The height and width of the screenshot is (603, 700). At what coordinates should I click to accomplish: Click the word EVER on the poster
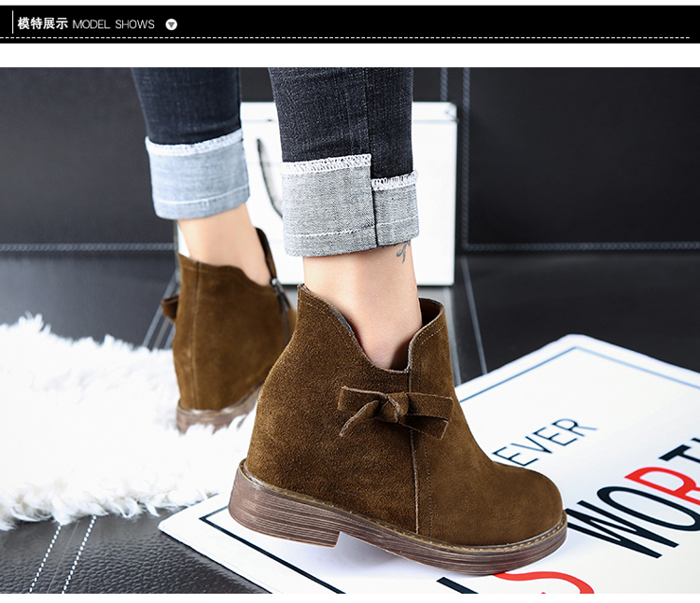[544, 441]
